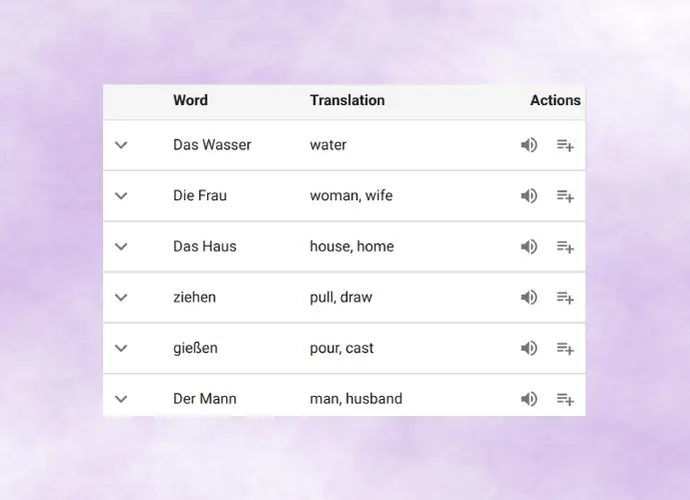Add Das Wasser to a list

tap(565, 145)
